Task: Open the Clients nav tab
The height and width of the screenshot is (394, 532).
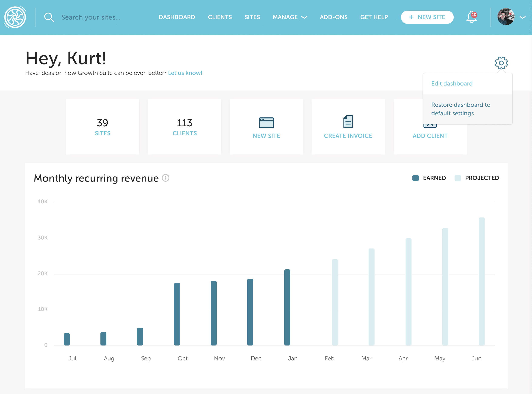Action: (x=220, y=17)
